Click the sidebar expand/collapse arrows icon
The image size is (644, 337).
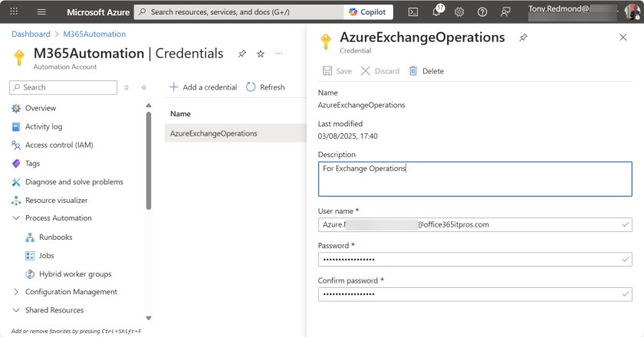(127, 87)
